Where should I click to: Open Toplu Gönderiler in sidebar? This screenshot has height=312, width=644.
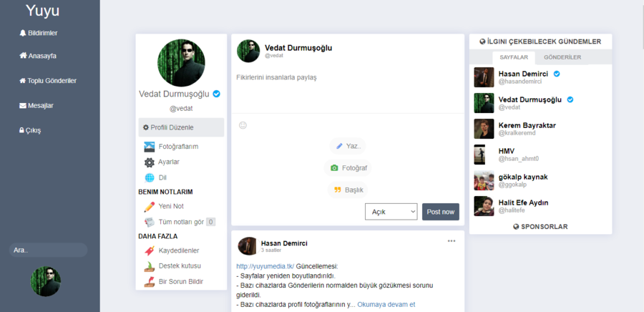click(48, 81)
